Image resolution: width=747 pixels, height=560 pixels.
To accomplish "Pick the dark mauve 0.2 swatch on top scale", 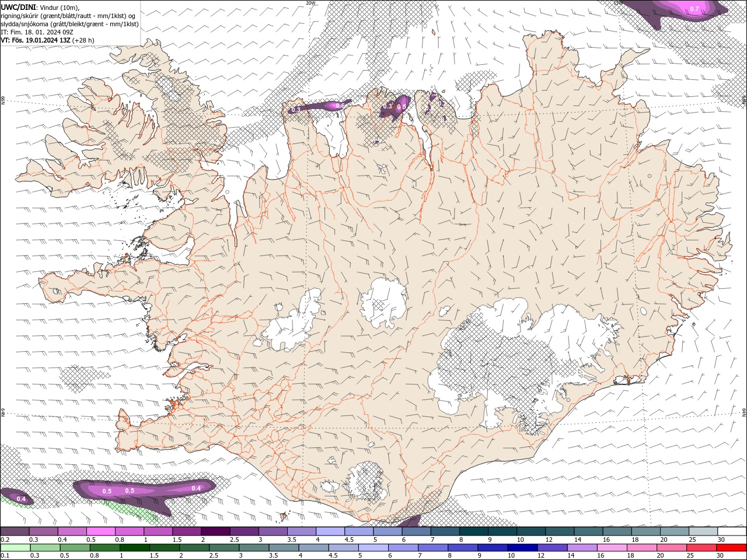I will coord(15,531).
